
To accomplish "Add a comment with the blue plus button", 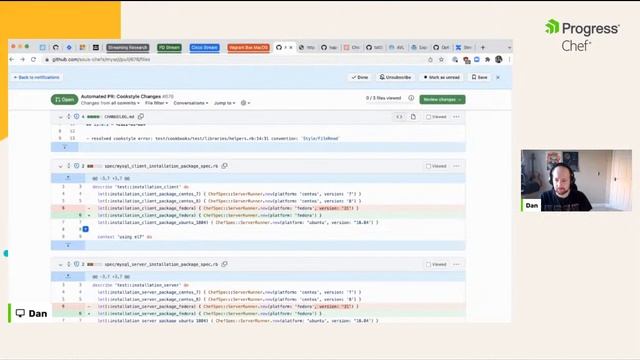I will point(86,229).
